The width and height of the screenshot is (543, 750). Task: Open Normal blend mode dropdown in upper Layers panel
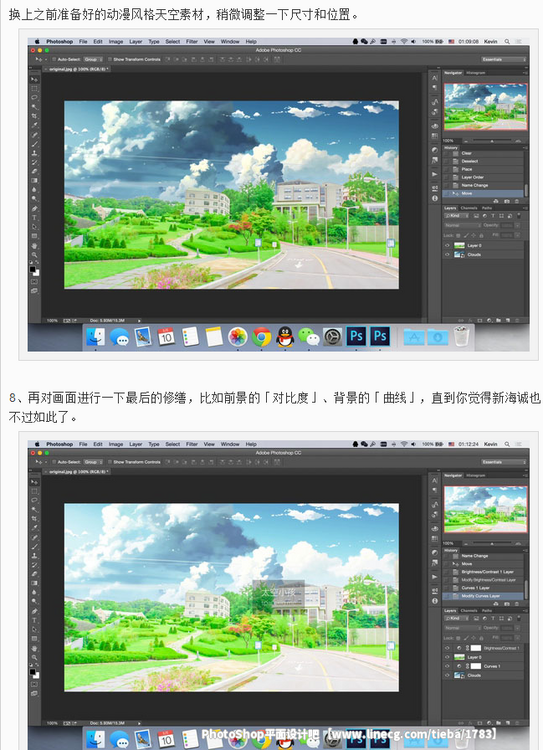pos(463,225)
